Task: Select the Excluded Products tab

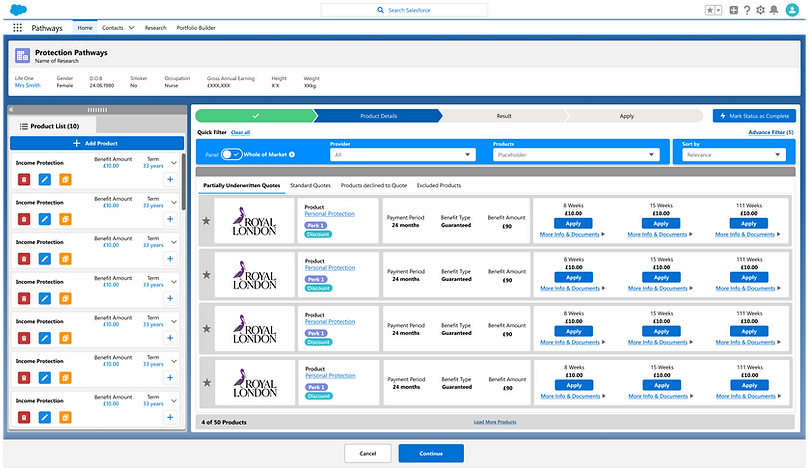Action: tap(439, 185)
